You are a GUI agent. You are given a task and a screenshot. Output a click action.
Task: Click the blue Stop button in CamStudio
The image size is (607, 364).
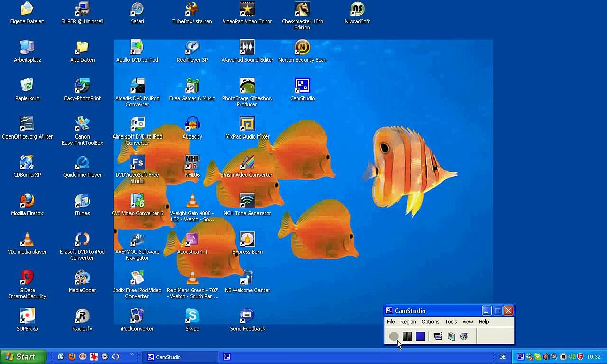tap(420, 336)
